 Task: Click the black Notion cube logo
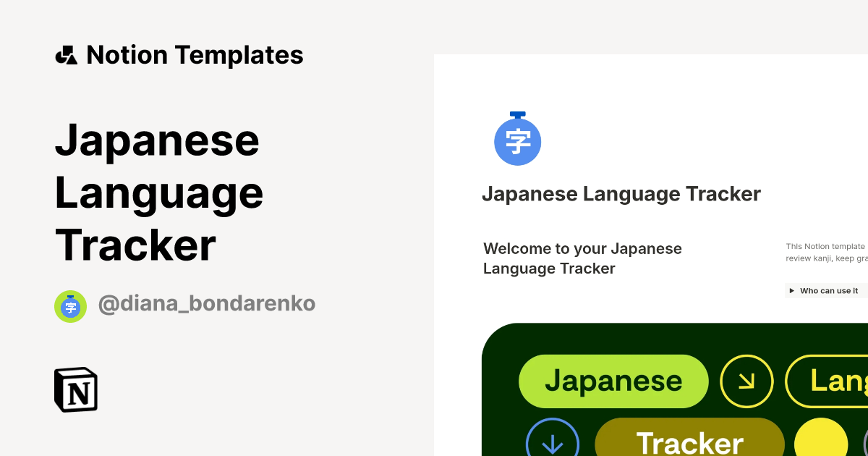click(76, 390)
